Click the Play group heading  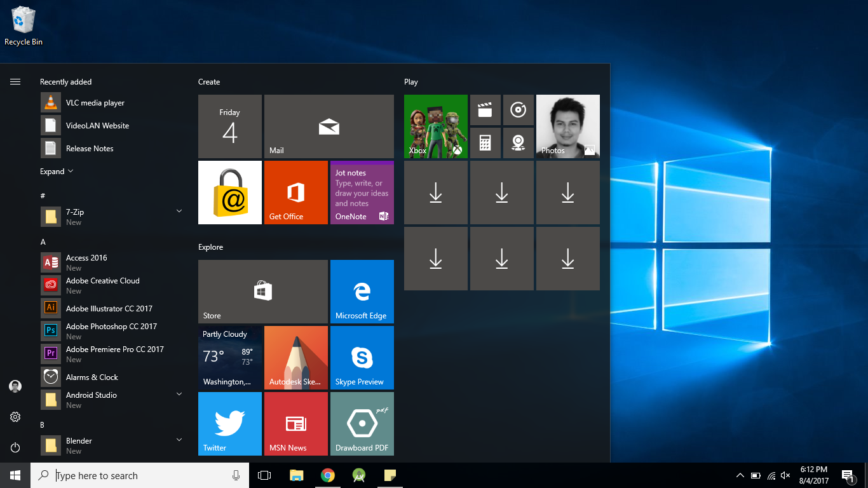(411, 82)
